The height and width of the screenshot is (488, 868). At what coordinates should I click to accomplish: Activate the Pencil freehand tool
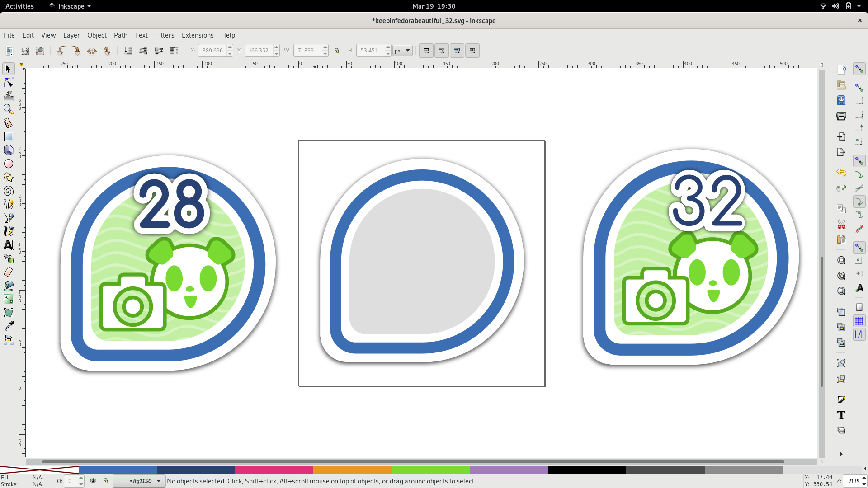(x=8, y=204)
